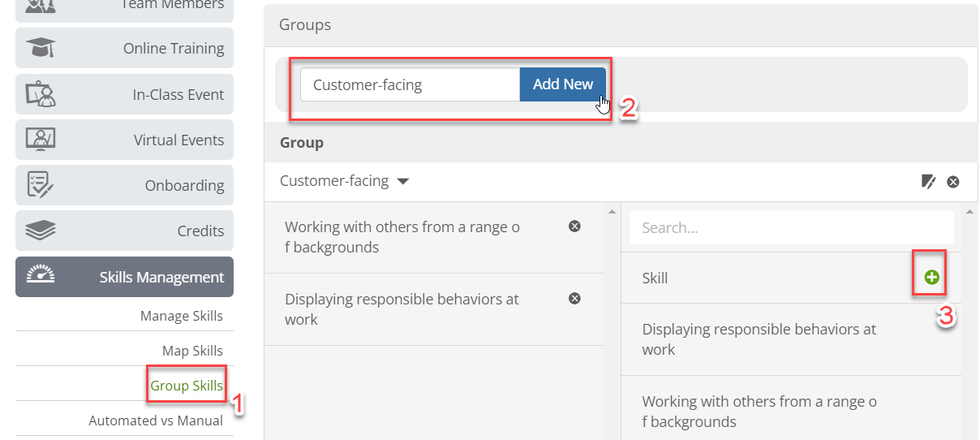The height and width of the screenshot is (440, 980).
Task: Click the Virtual Events monitor icon
Action: (x=41, y=140)
